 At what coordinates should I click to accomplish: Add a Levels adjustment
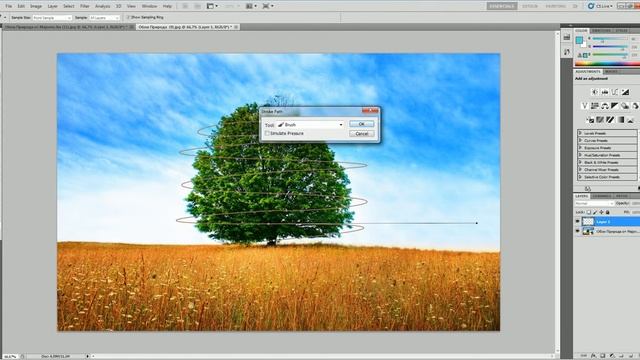tap(605, 92)
